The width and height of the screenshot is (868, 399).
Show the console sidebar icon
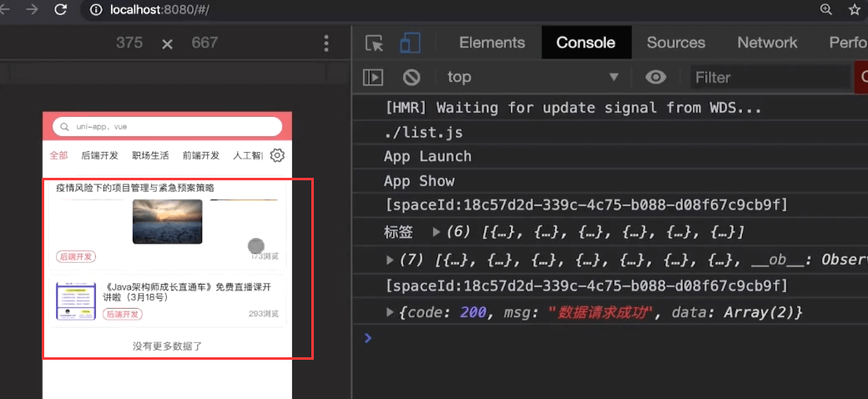tap(373, 78)
